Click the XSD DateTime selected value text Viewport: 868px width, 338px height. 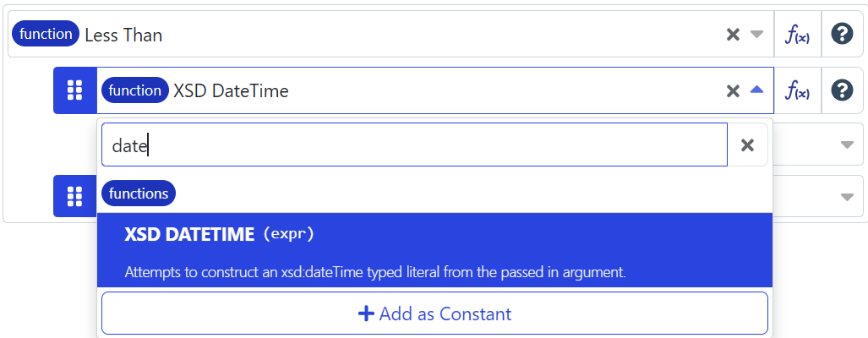click(231, 90)
